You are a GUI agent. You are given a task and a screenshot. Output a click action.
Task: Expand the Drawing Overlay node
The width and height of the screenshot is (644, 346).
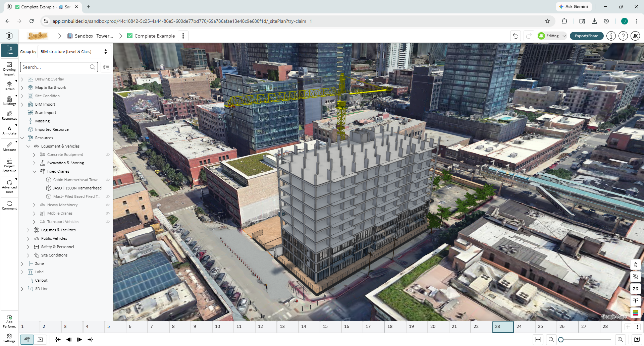[x=22, y=79]
